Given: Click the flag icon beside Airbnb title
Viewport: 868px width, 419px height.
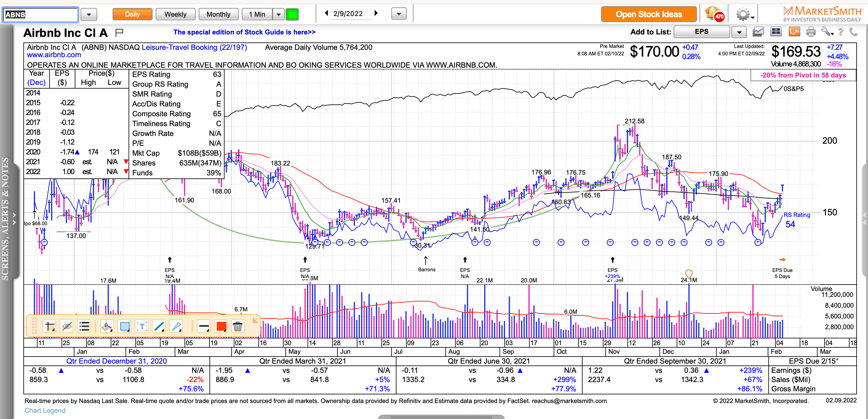Looking at the screenshot, I should click(x=119, y=32).
